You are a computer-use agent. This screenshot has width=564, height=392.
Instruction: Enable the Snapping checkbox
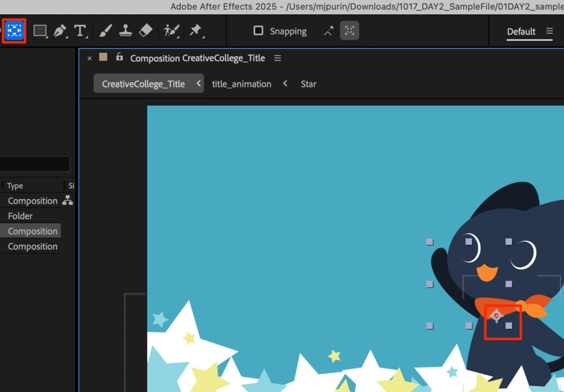[x=258, y=31]
